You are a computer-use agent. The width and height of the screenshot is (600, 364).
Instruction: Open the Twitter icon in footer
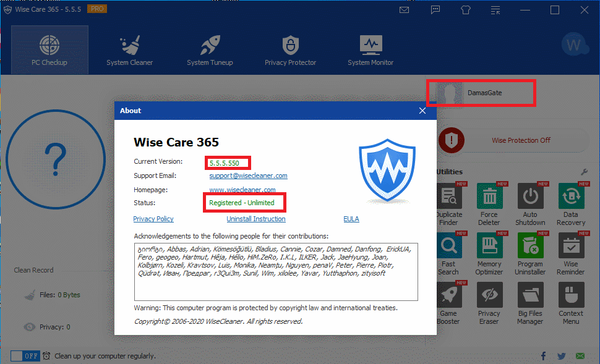562,356
